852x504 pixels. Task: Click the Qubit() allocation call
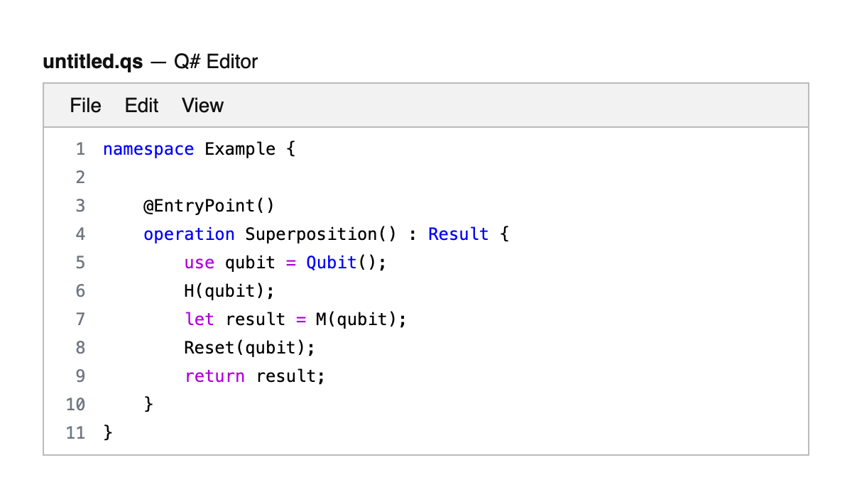coord(341,263)
